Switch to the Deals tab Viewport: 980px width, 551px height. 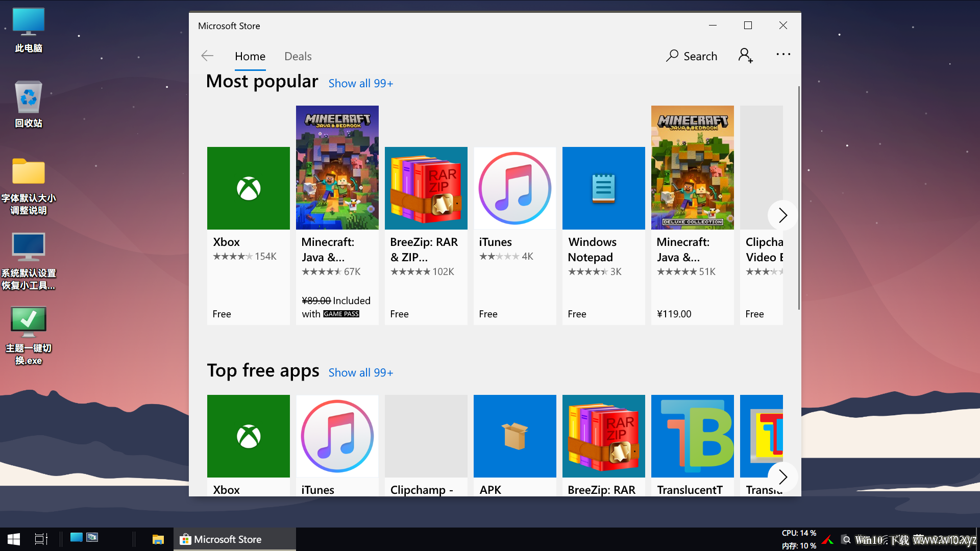(298, 56)
